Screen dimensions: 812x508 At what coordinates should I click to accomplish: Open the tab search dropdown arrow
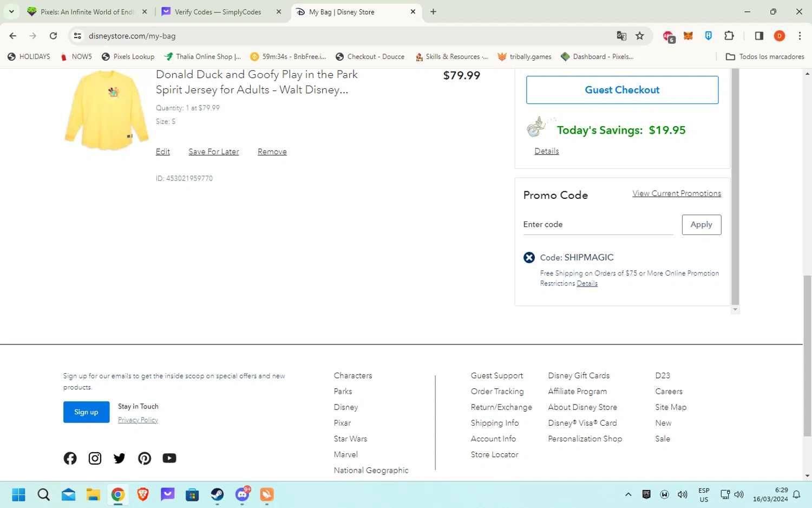[x=11, y=11]
